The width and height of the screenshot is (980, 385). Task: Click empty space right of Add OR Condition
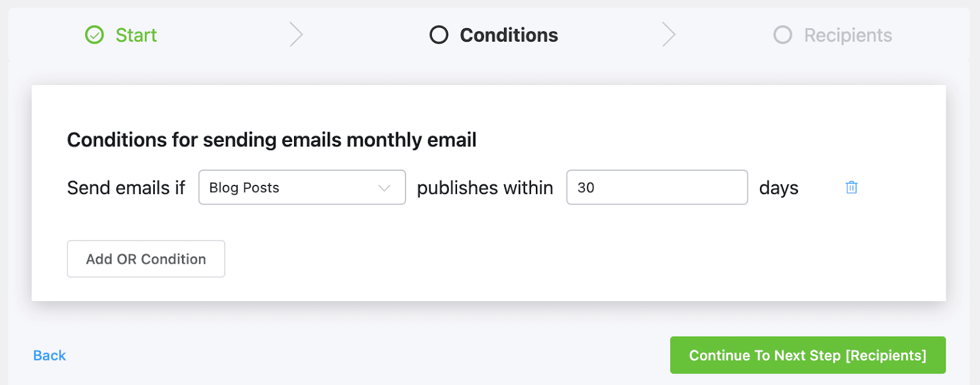pos(490,259)
